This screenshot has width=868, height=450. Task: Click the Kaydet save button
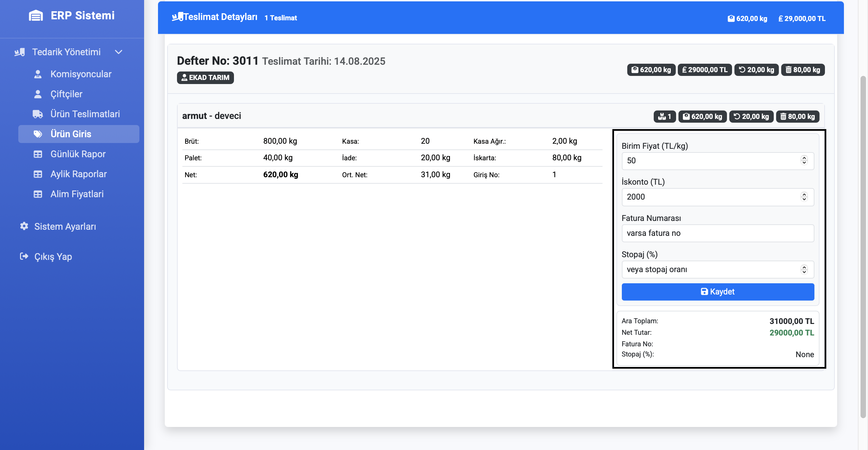(718, 292)
